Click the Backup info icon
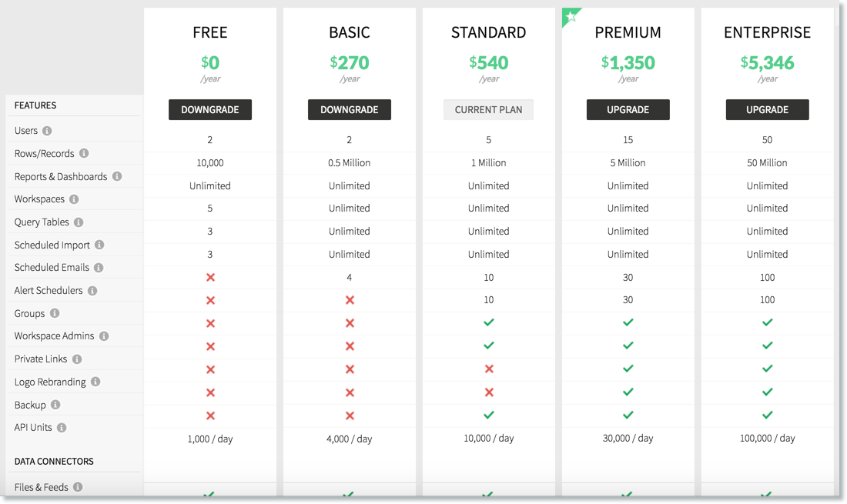 (x=55, y=405)
